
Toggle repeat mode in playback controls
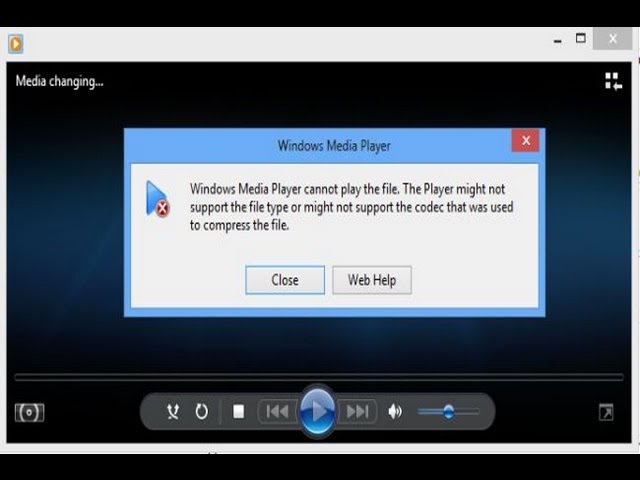pos(201,411)
